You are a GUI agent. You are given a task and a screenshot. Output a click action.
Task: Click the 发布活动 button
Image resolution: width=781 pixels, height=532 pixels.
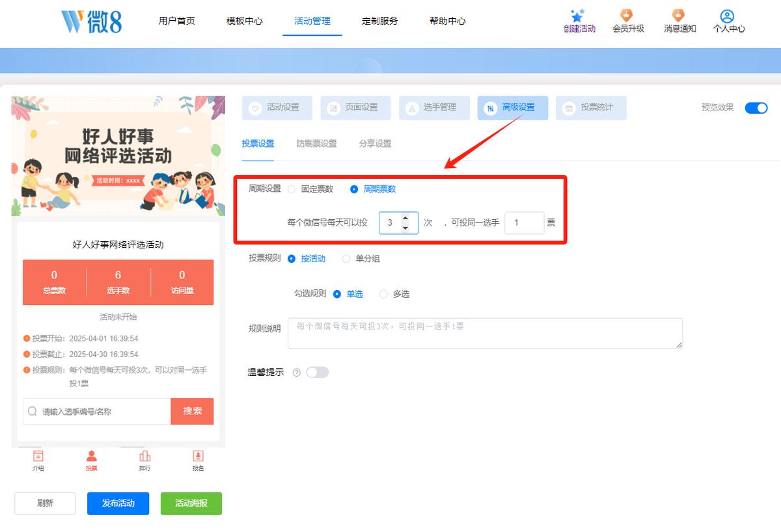click(x=118, y=503)
